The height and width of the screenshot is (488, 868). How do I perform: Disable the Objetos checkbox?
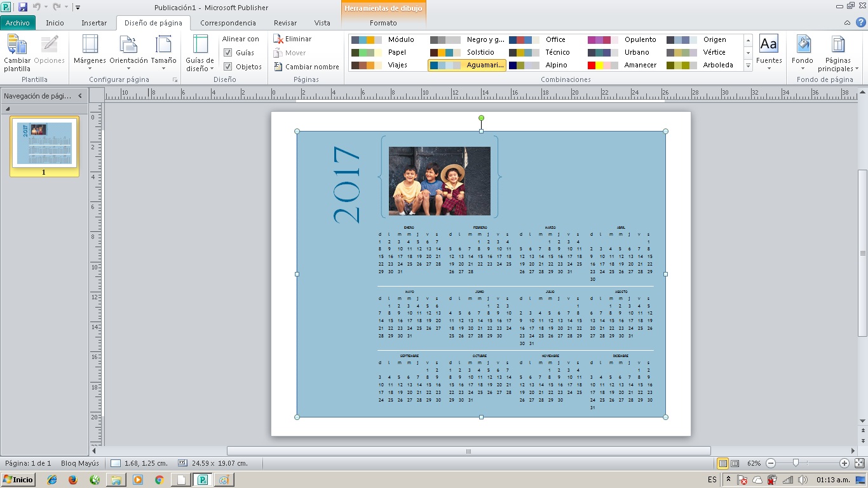tap(227, 66)
